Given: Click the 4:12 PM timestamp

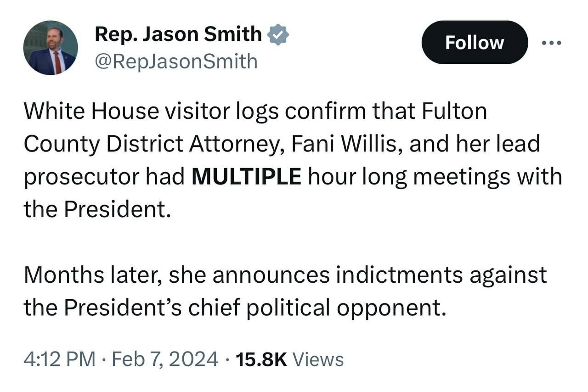Looking at the screenshot, I should (60, 359).
